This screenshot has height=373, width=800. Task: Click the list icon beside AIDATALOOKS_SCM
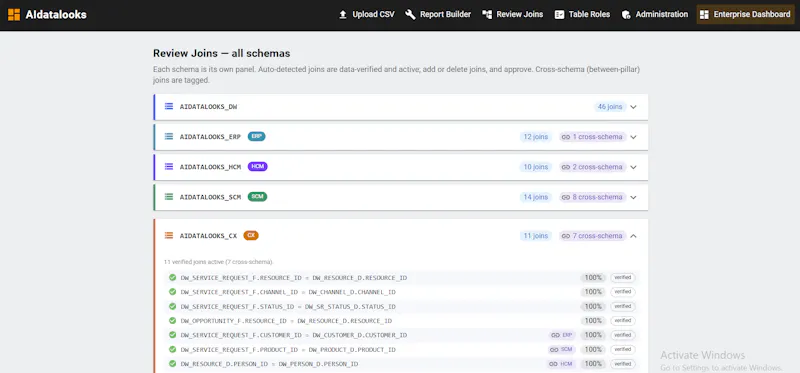tap(169, 197)
